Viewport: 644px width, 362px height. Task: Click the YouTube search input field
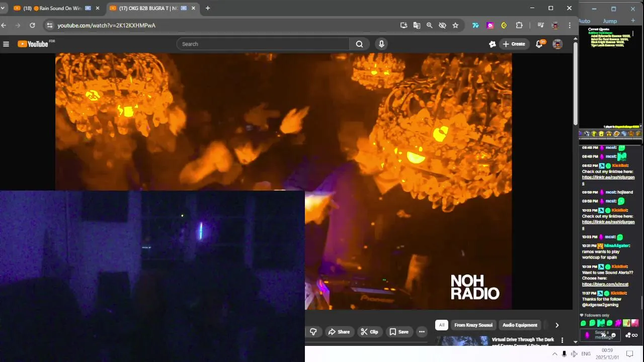pyautogui.click(x=263, y=44)
